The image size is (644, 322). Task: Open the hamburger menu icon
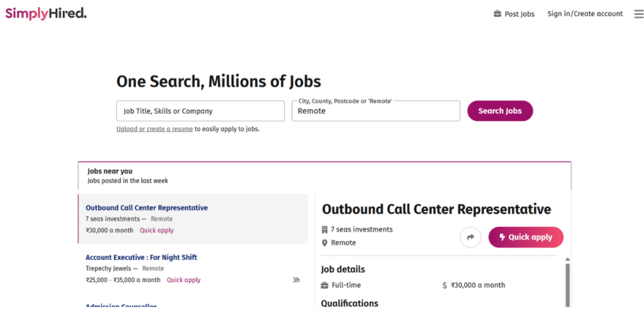click(x=639, y=14)
